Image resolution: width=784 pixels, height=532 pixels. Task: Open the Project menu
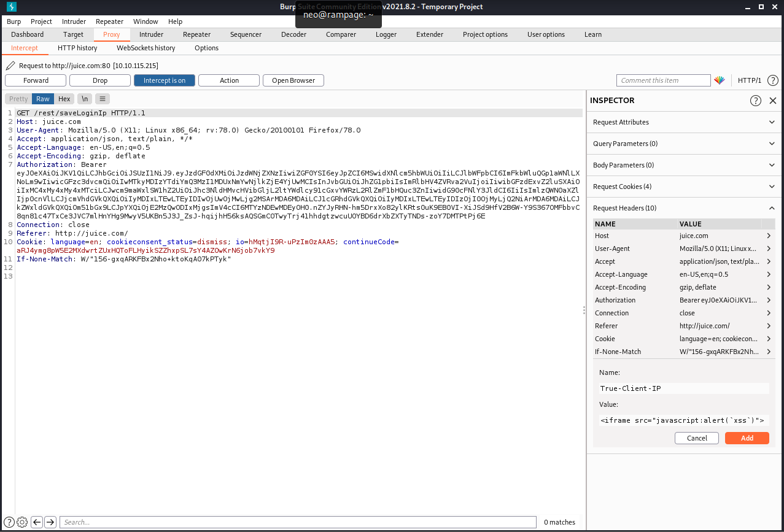click(x=42, y=21)
